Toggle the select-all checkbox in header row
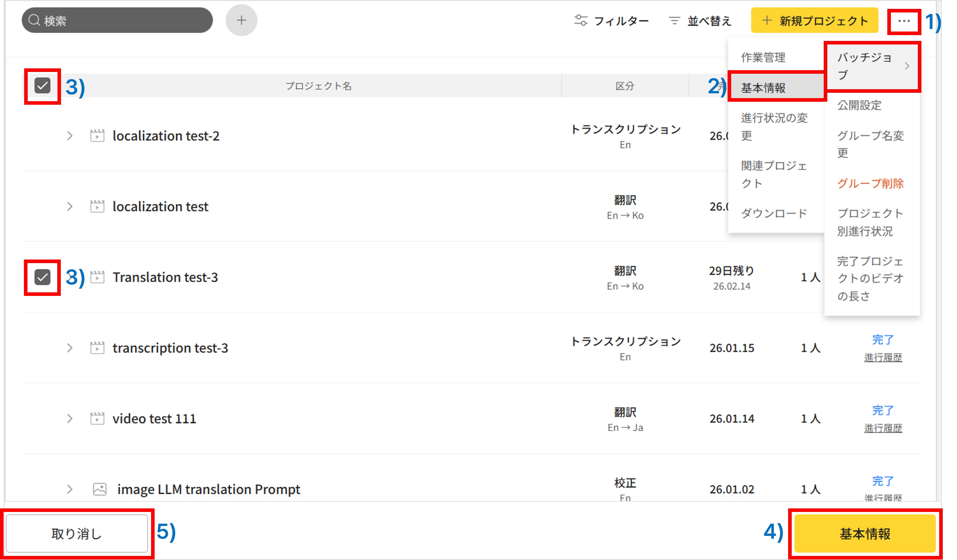Viewport: 957px width, 560px height. coord(42,85)
